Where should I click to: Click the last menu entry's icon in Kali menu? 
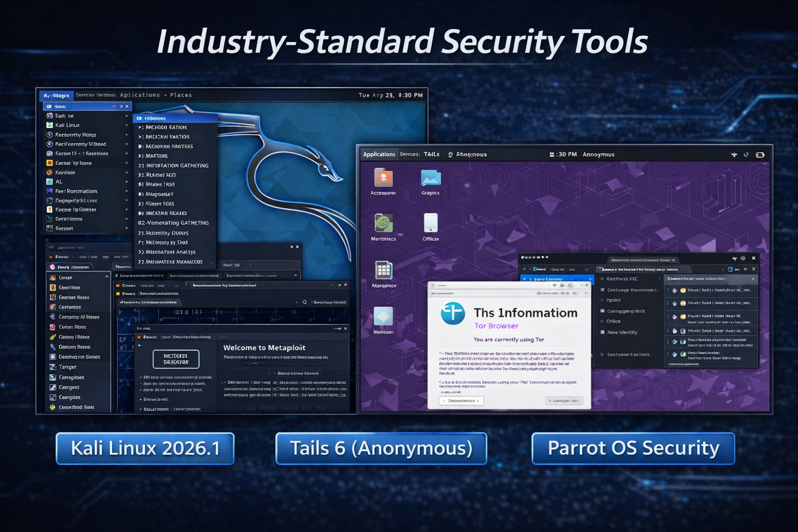50,229
